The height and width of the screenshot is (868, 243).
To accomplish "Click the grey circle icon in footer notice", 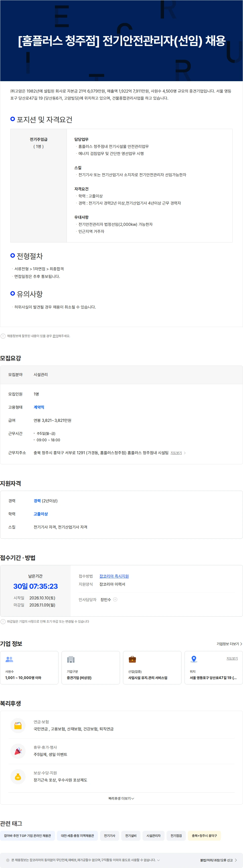I will 8,860.
